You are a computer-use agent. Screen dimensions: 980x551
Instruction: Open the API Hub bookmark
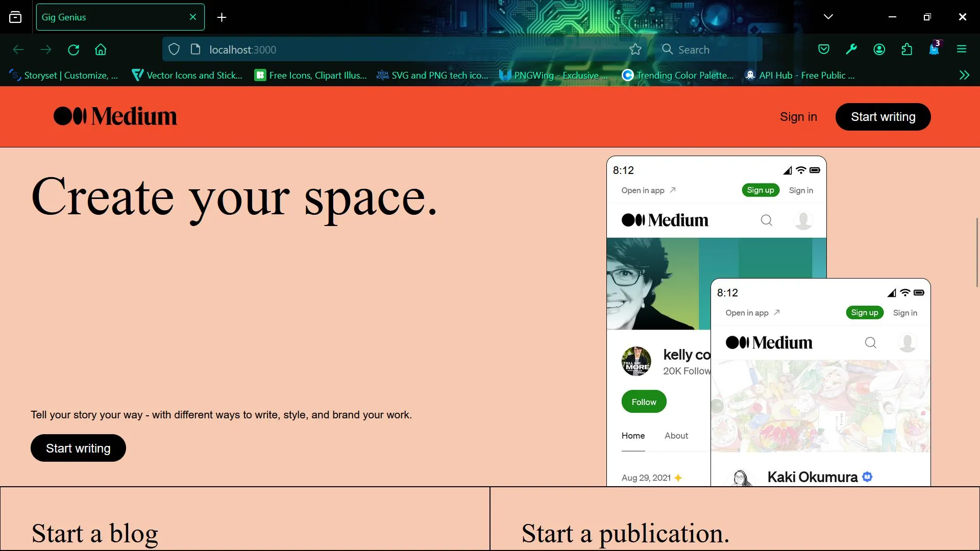tap(800, 75)
